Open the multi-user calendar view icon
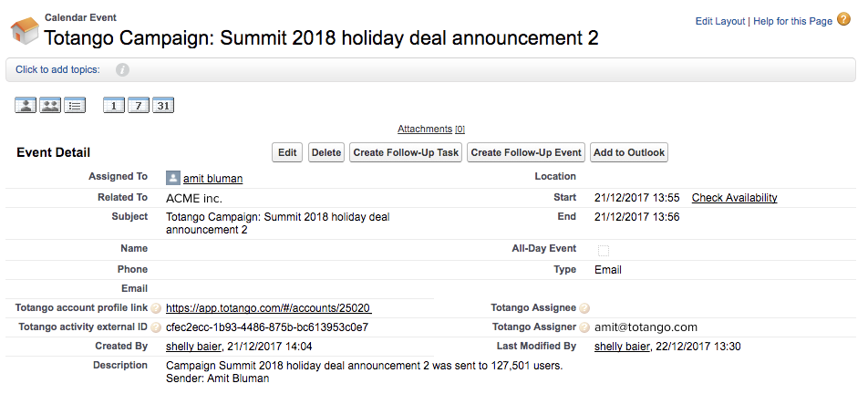 point(50,105)
